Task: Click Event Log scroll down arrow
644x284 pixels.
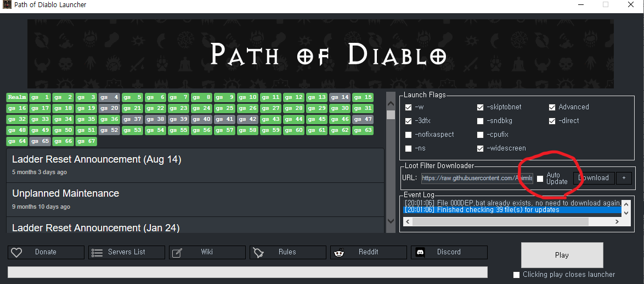Action: point(626,213)
